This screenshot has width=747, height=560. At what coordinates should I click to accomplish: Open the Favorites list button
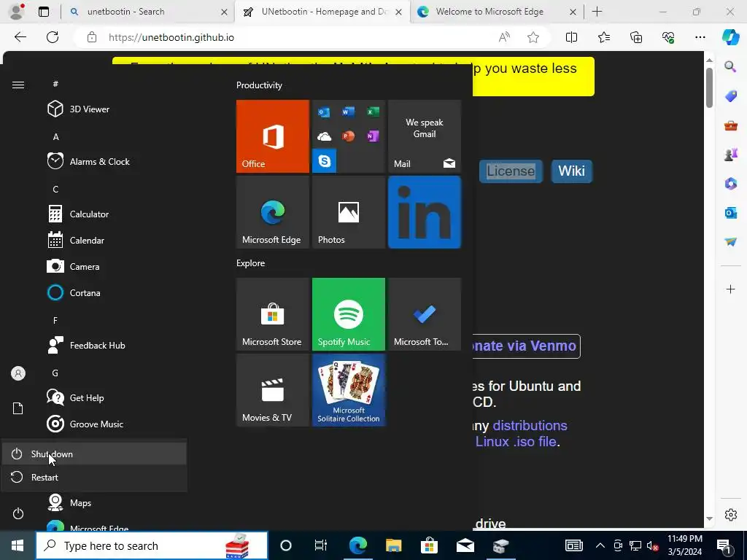(x=603, y=37)
